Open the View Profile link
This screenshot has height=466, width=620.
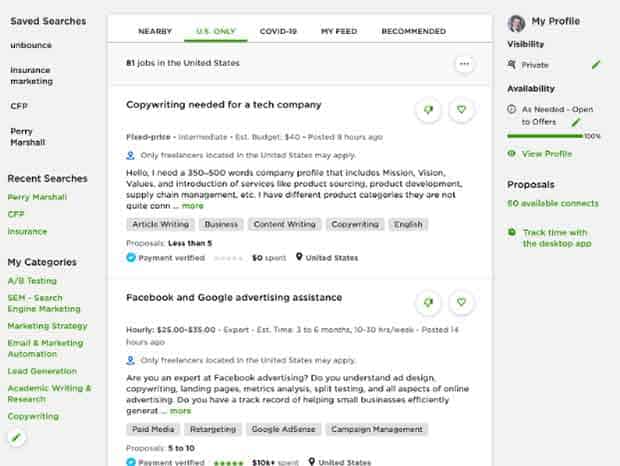pos(547,154)
